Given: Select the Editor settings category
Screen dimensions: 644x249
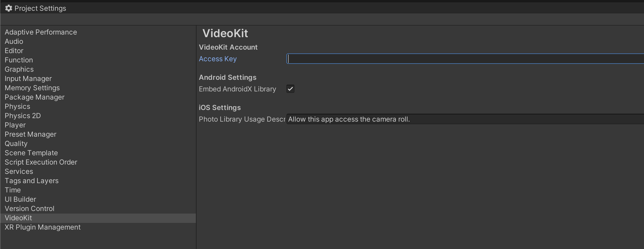Looking at the screenshot, I should 98,51.
